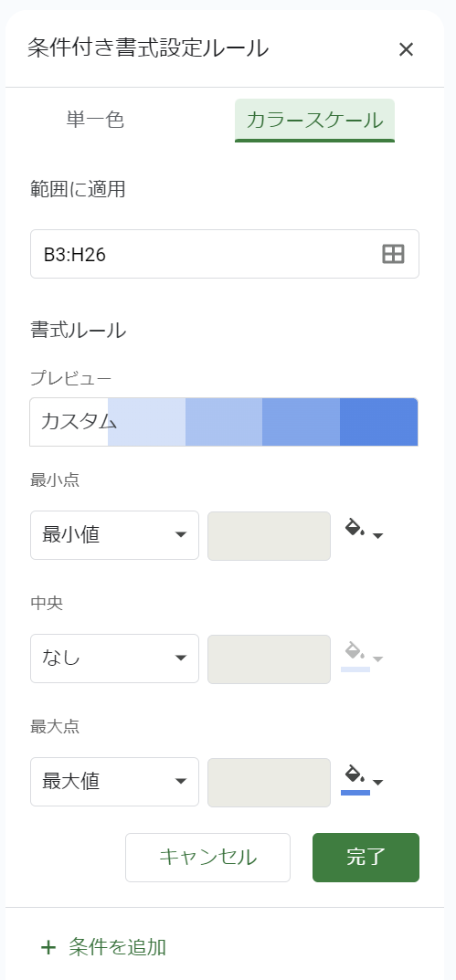Screen dimensions: 456x980
Task: Click the 完了 button
Action: click(366, 857)
